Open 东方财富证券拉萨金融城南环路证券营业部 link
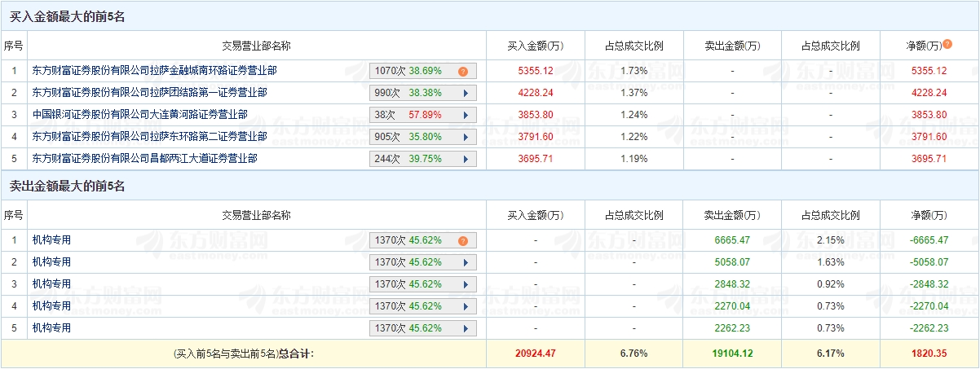 154,72
